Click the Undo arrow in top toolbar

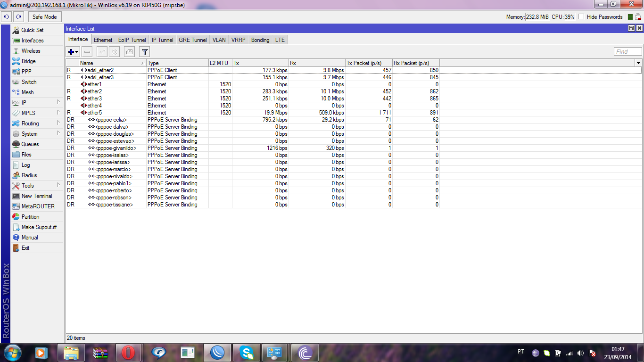pos(6,16)
